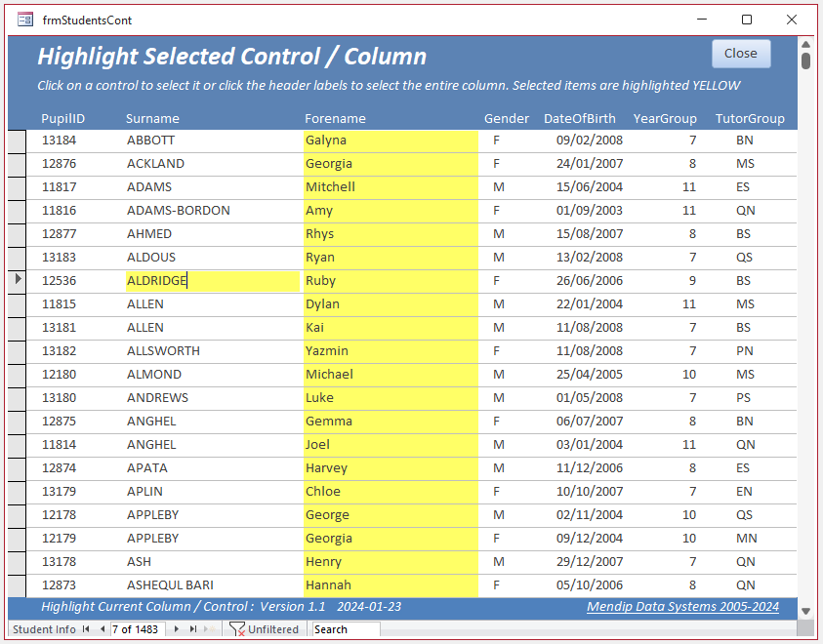
Task: Click the highlighted ALDRIDGE surname field
Action: [x=213, y=281]
